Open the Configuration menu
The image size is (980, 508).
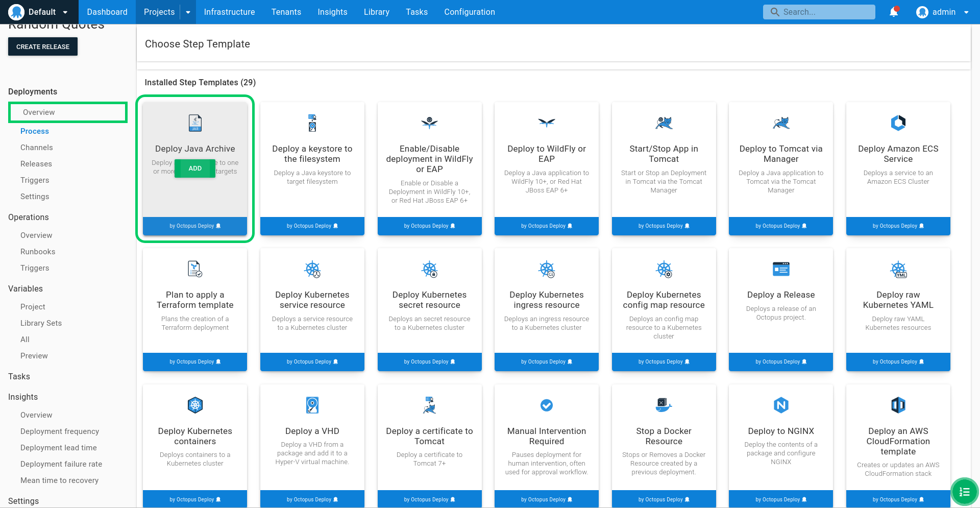pos(470,12)
